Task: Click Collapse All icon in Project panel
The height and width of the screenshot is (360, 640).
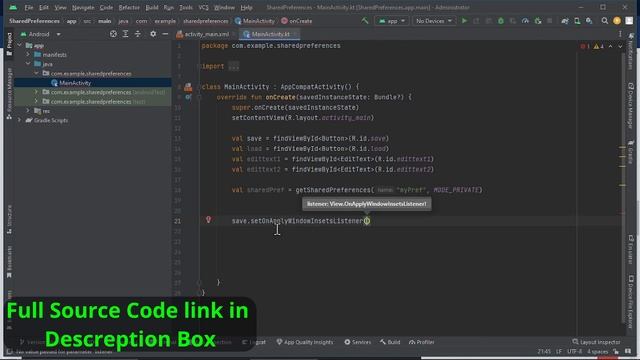Action: click(x=138, y=34)
